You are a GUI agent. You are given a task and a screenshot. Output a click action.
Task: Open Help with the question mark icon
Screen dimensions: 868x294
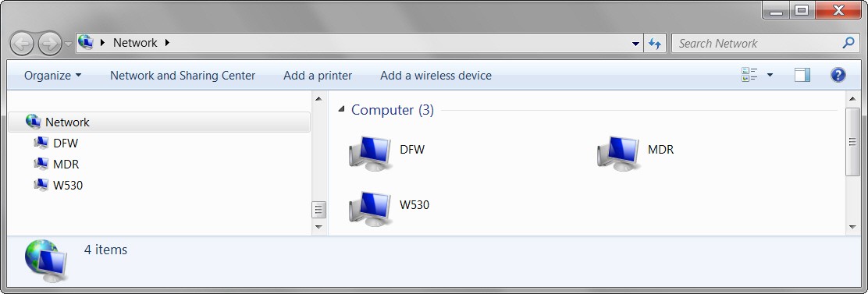tap(838, 75)
